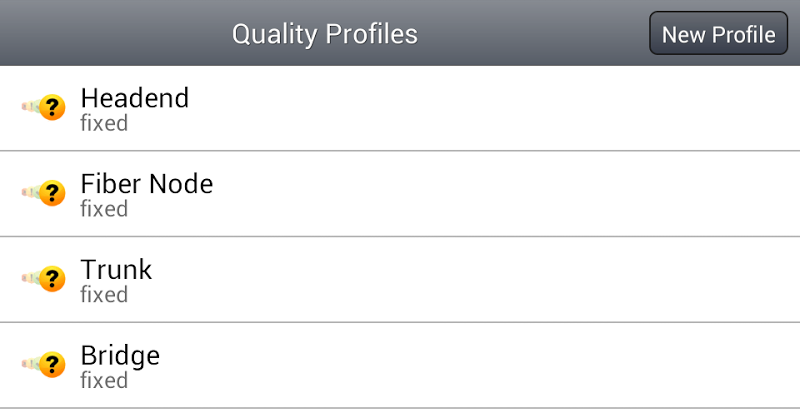This screenshot has height=418, width=800.
Task: Tap the Fiber Node profile icon
Action: tap(44, 194)
